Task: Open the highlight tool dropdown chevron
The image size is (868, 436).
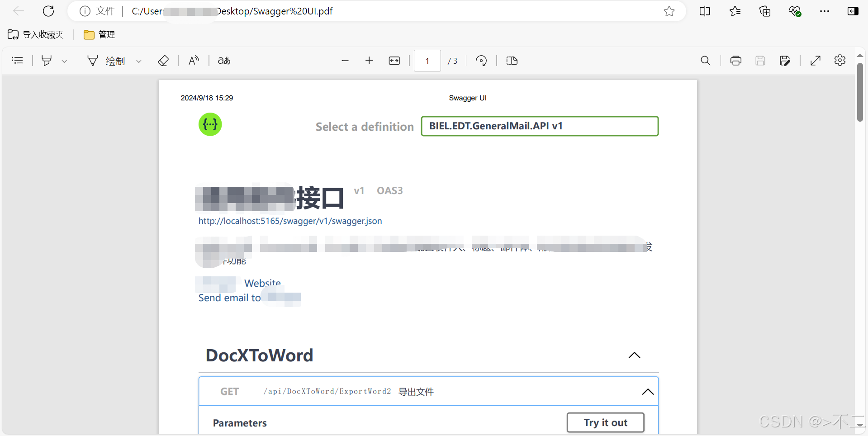Action: point(64,61)
